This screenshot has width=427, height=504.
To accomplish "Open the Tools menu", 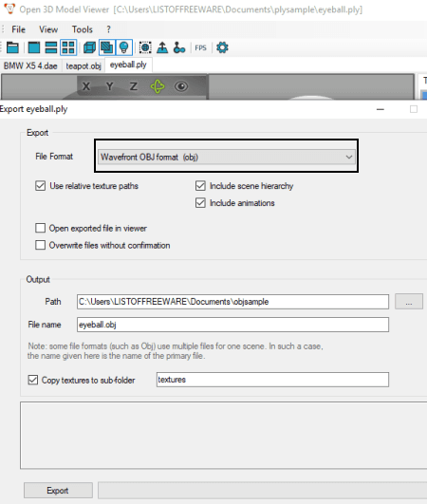I will (x=83, y=29).
